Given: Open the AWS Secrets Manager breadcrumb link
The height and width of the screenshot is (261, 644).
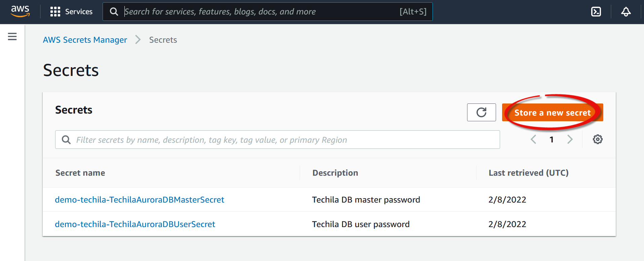Looking at the screenshot, I should pyautogui.click(x=85, y=40).
